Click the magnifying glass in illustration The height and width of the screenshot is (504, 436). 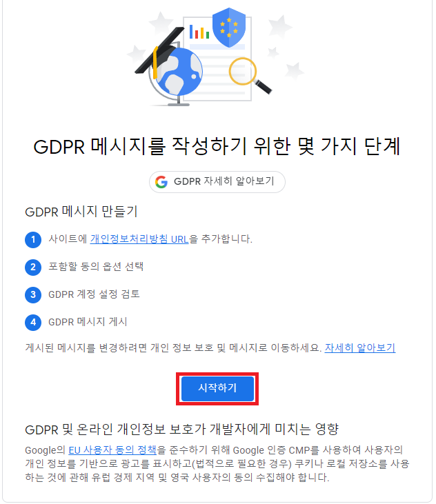[x=250, y=76]
